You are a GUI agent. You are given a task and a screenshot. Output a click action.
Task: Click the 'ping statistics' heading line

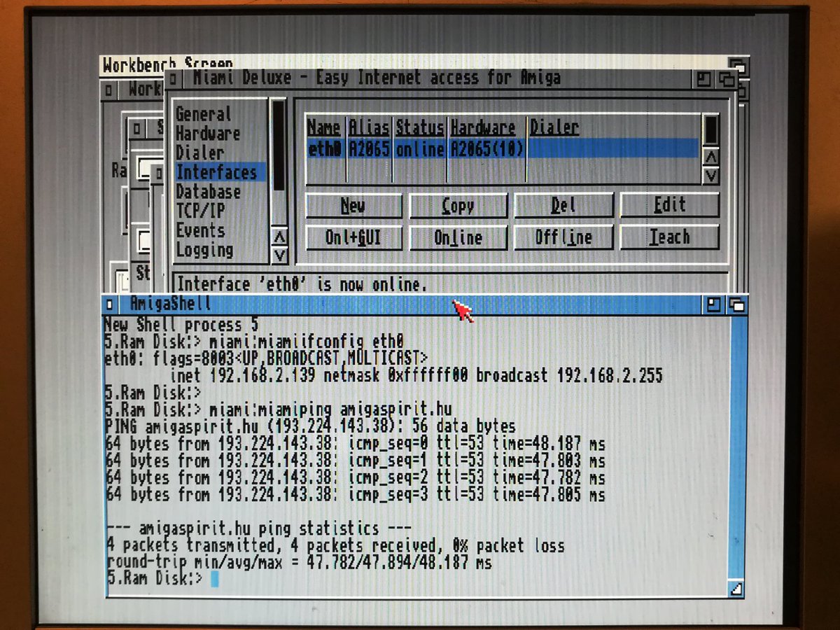[260, 528]
